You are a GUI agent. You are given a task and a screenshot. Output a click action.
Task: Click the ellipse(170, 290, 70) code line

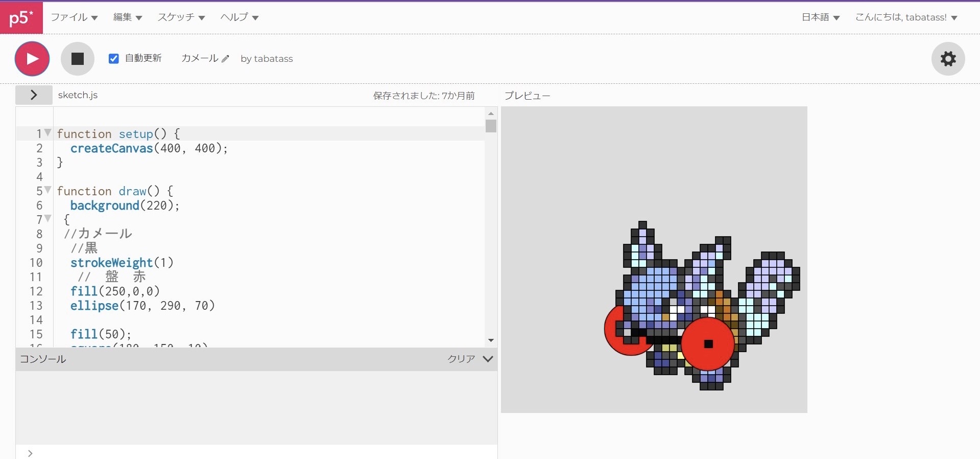point(142,306)
